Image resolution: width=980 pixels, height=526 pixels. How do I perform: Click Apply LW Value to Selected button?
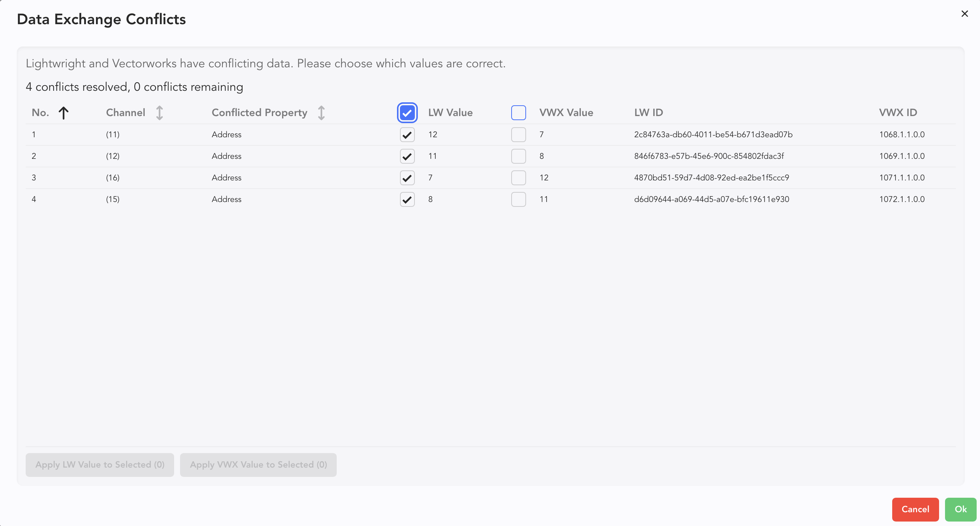[100, 464]
